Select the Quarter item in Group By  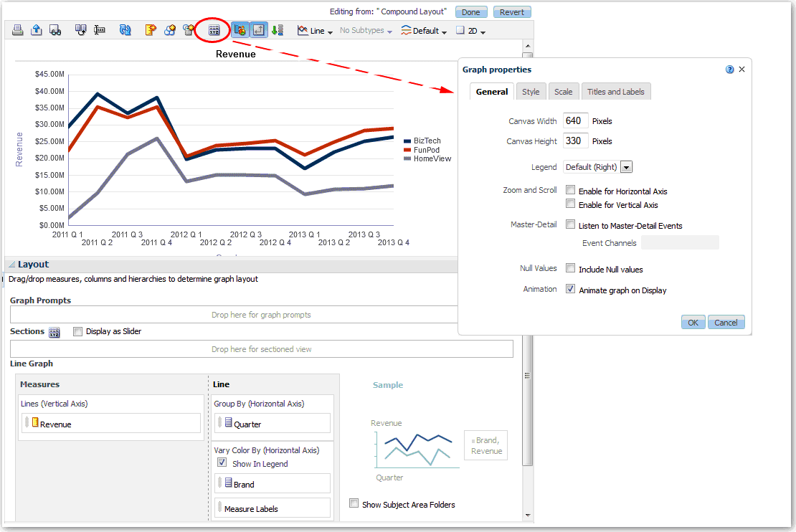click(273, 423)
